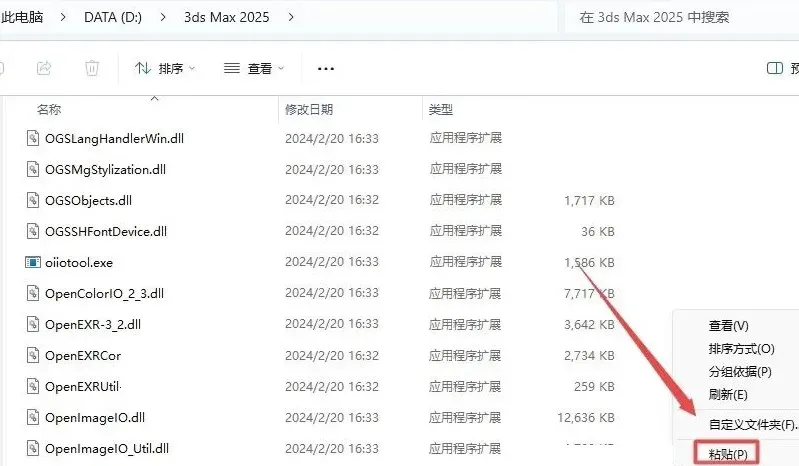Select file name OpenEXRUtil
The height and width of the screenshot is (466, 799).
tap(83, 387)
